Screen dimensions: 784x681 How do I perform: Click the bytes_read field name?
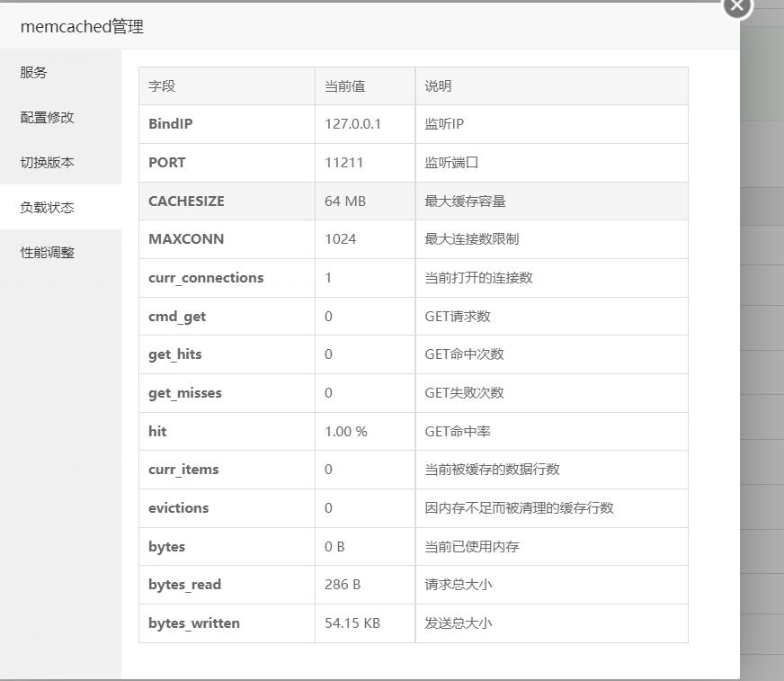pyautogui.click(x=184, y=585)
